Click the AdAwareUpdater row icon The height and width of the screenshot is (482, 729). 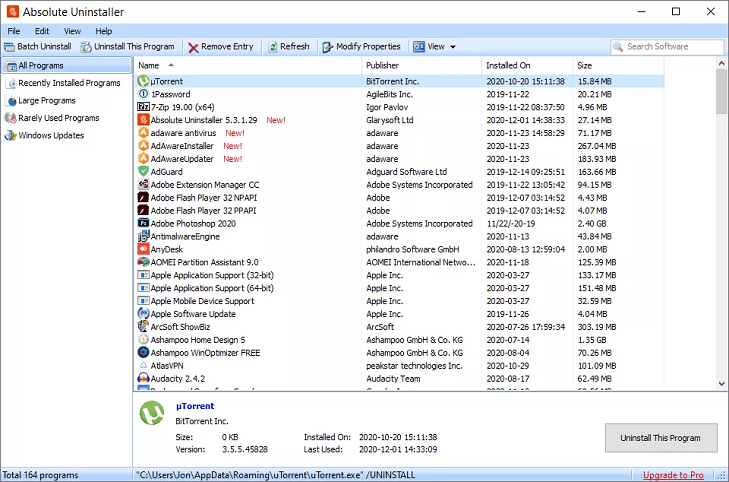143,159
